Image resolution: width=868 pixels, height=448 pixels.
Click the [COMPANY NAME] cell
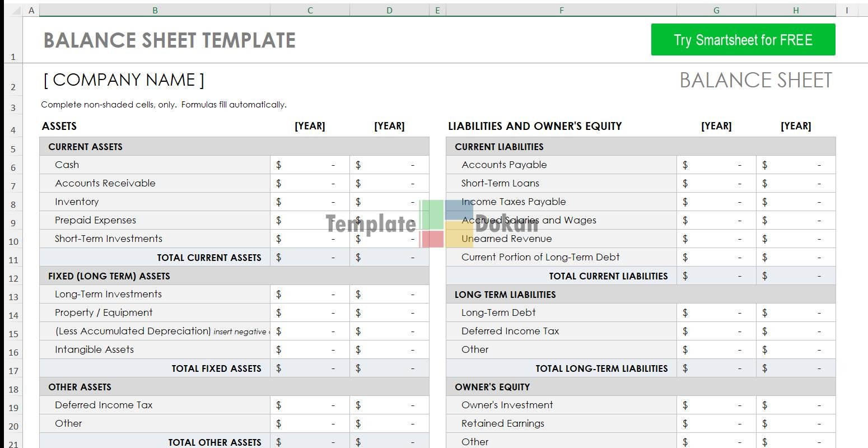click(124, 80)
